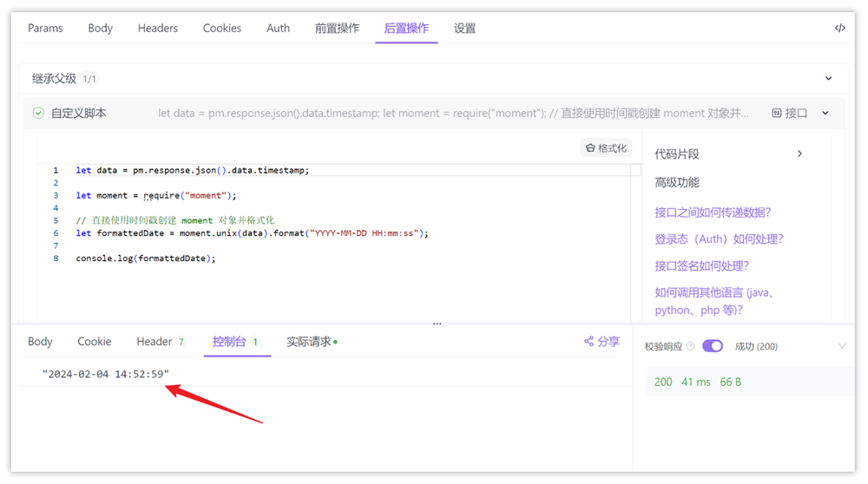Open the 接口之间如何传递数据 link
Image resolution: width=868 pixels, height=484 pixels.
[x=713, y=213]
